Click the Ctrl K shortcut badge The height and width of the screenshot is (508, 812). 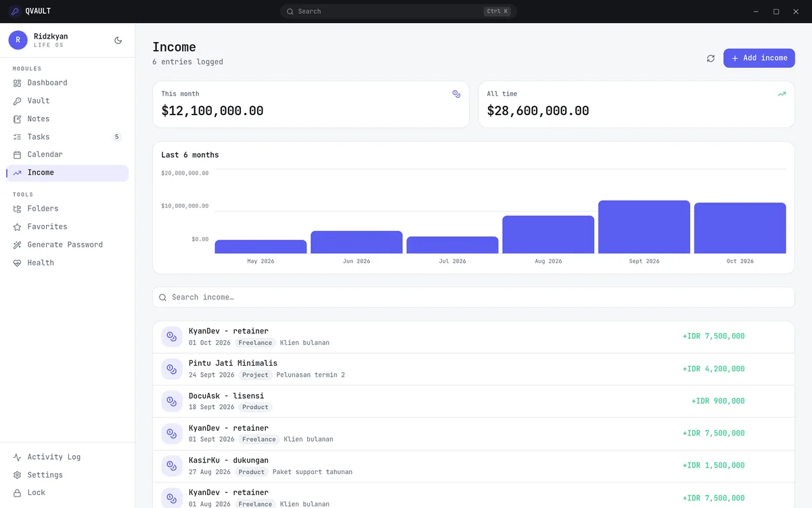(497, 12)
